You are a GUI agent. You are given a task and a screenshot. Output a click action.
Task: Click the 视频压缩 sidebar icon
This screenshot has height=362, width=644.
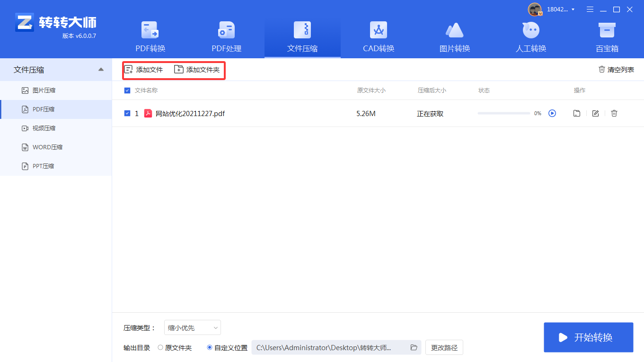coord(25,128)
